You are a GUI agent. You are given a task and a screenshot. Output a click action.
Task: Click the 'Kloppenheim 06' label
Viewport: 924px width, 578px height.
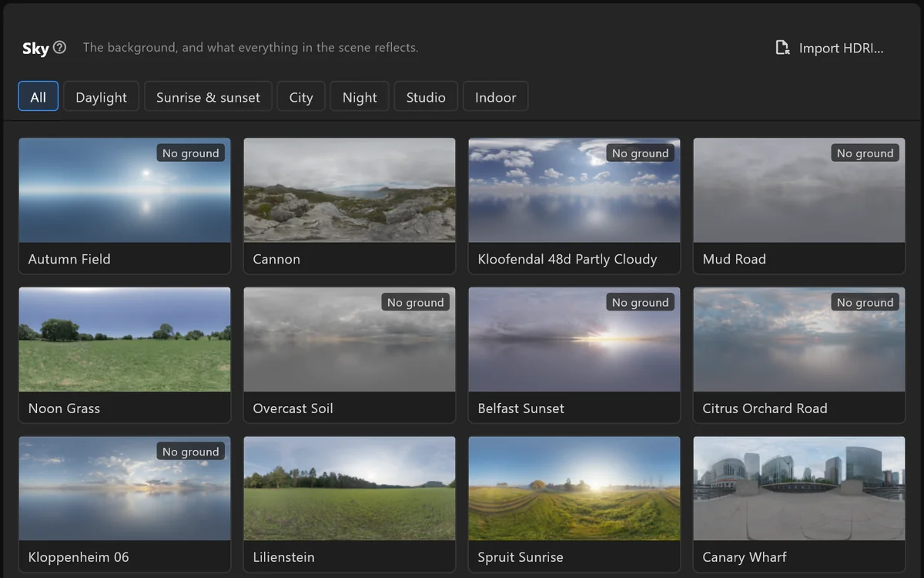click(x=79, y=557)
